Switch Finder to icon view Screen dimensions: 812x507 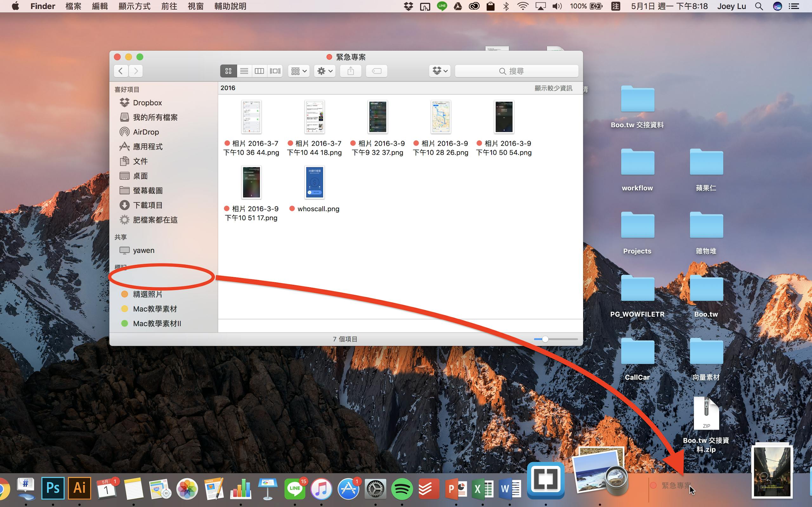click(228, 71)
